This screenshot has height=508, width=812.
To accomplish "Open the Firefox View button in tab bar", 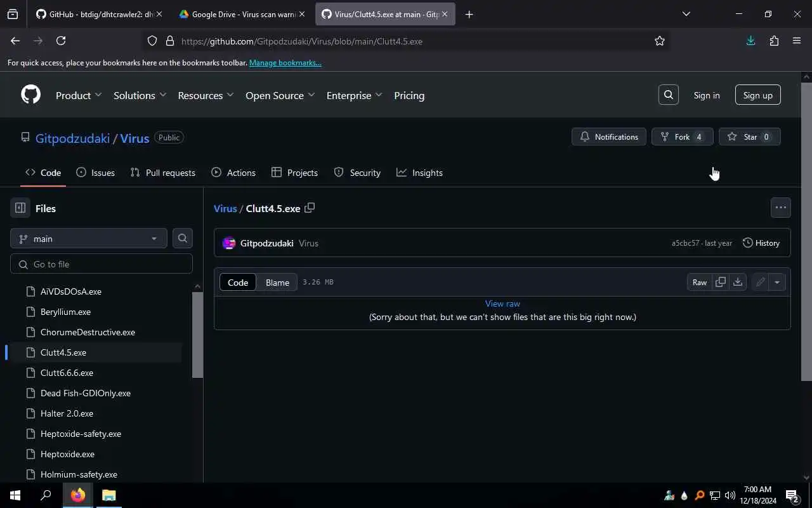I will pos(13,14).
